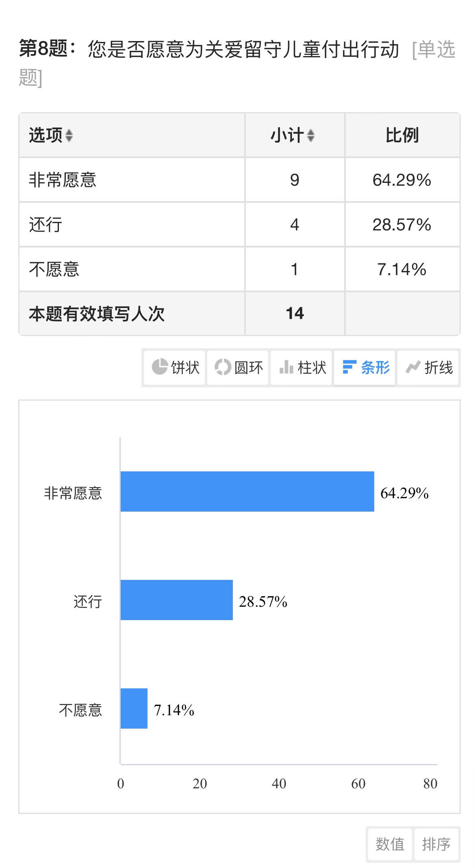This screenshot has width=475, height=868.
Task: Click the 比例 column header
Action: (402, 135)
